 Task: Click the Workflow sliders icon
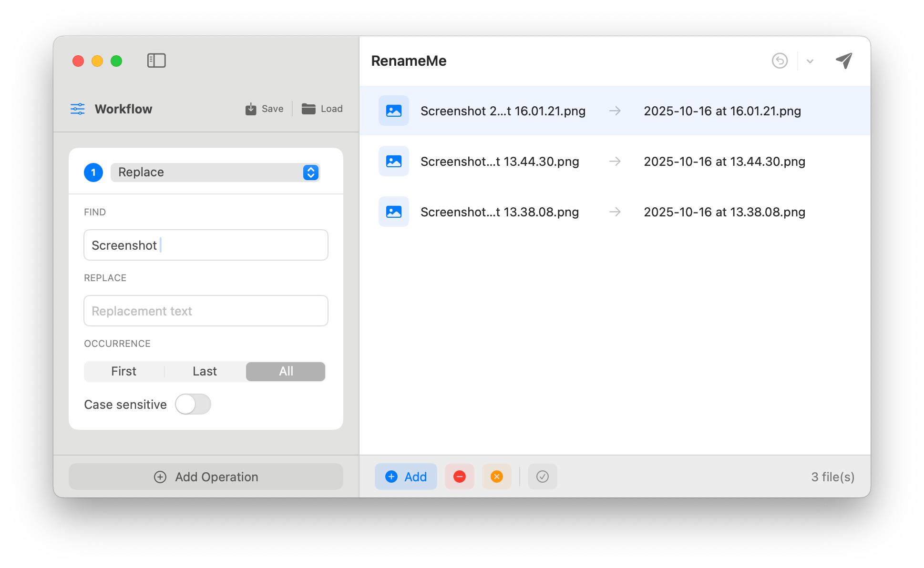point(78,109)
